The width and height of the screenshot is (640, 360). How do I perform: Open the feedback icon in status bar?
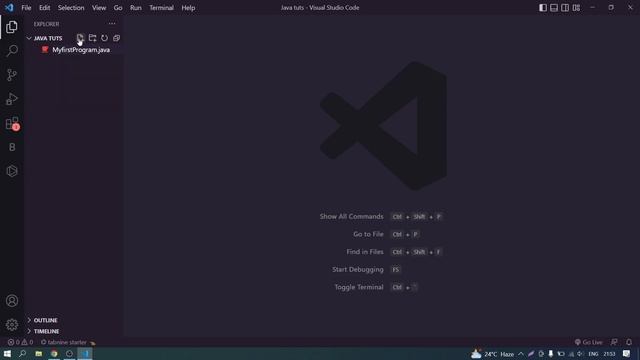point(614,342)
